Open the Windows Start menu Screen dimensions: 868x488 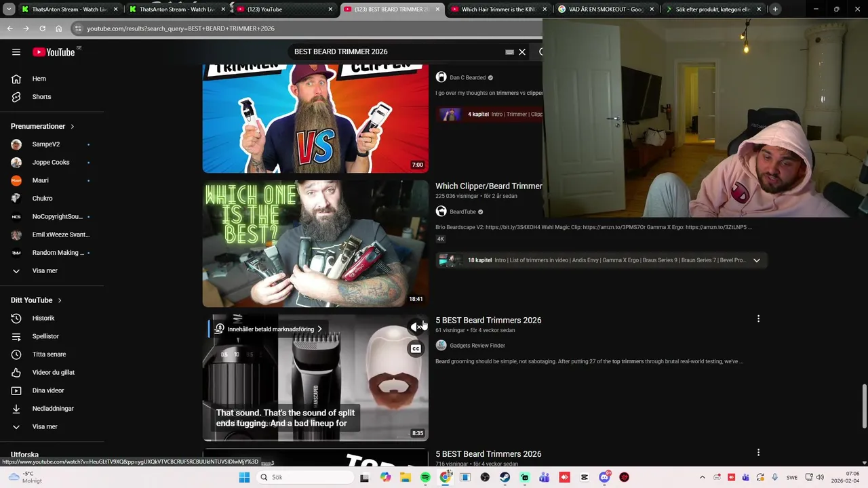pos(244,477)
